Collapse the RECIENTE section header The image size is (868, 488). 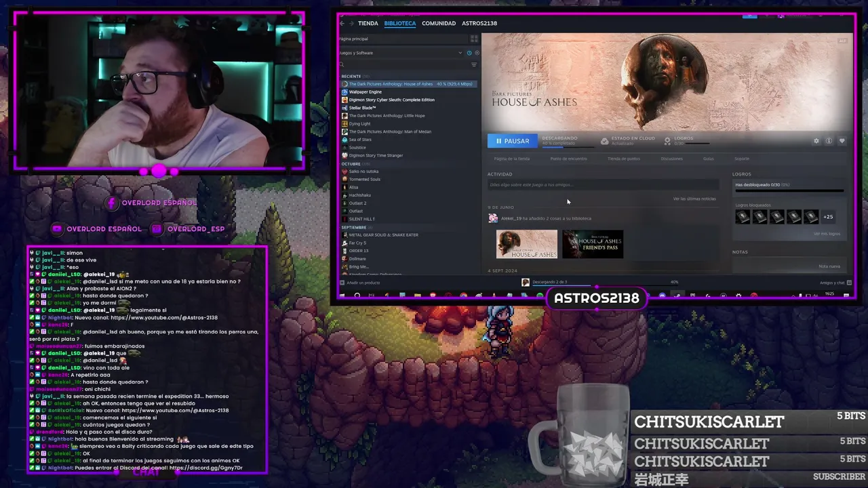click(x=355, y=76)
